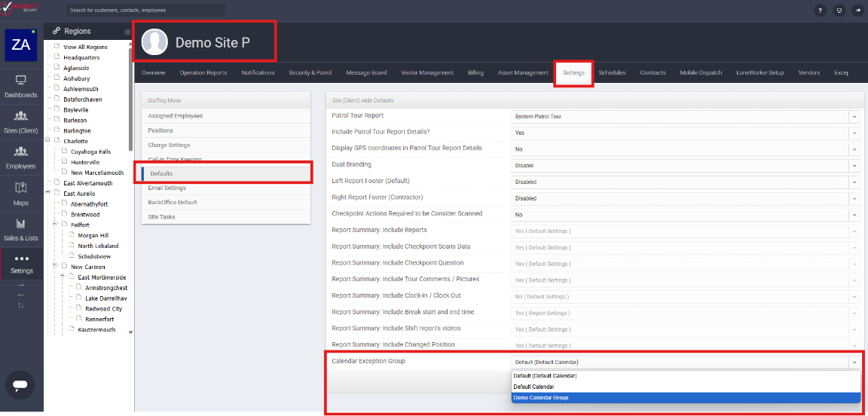Image resolution: width=868 pixels, height=416 pixels.
Task: Open Charge Settings in Staffing Menu
Action: click(226, 145)
